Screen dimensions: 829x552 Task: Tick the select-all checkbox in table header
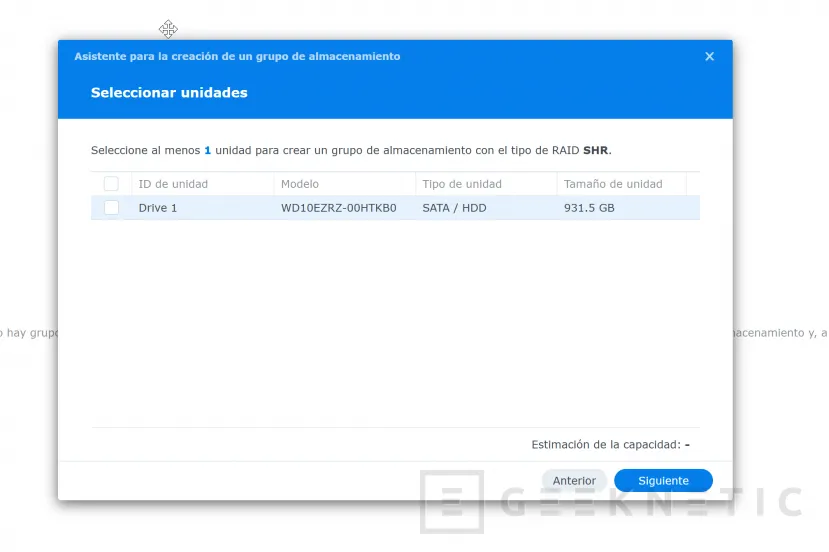pos(111,184)
